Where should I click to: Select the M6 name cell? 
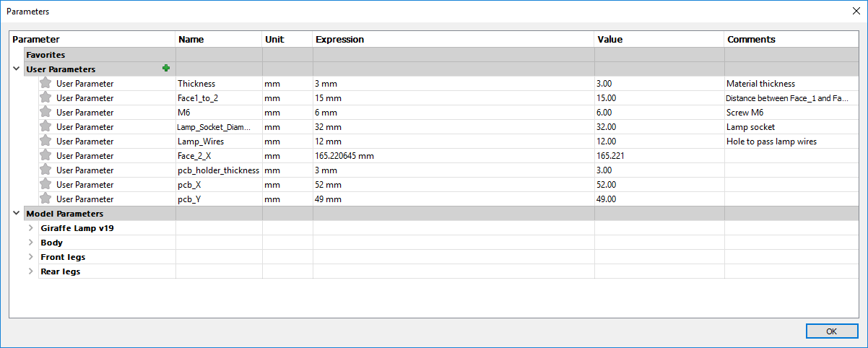[219, 113]
